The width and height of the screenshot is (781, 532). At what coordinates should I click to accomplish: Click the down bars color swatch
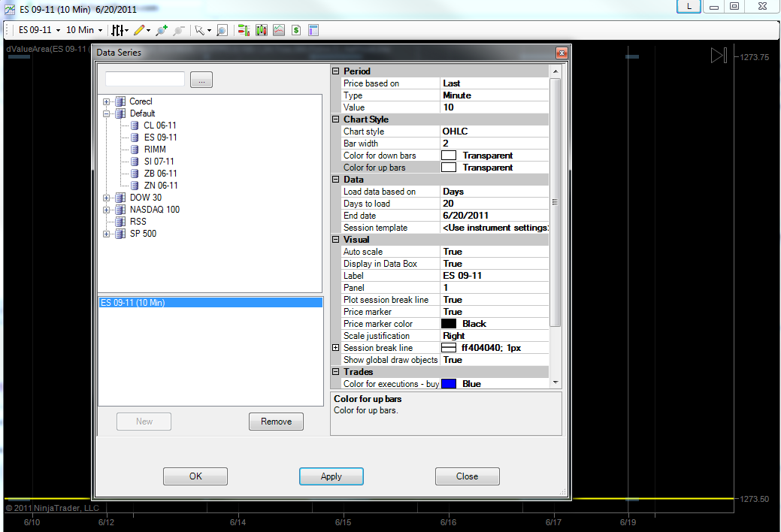point(449,156)
